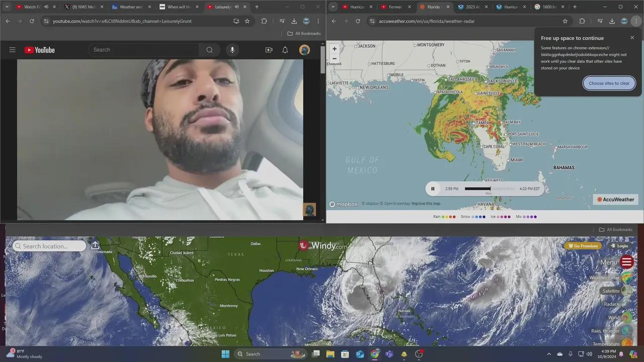
Task: Click the Windy search location field
Action: pyautogui.click(x=49, y=246)
